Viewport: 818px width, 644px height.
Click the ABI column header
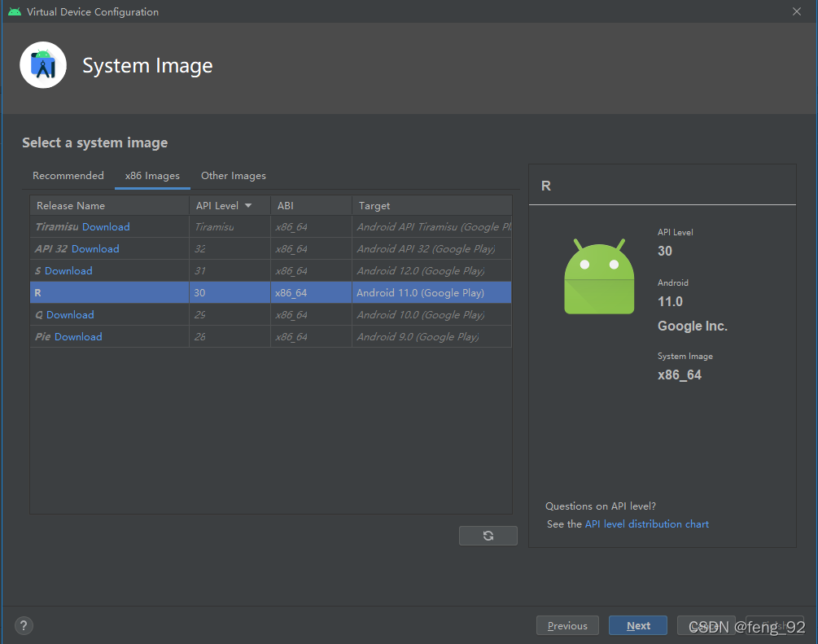click(285, 205)
